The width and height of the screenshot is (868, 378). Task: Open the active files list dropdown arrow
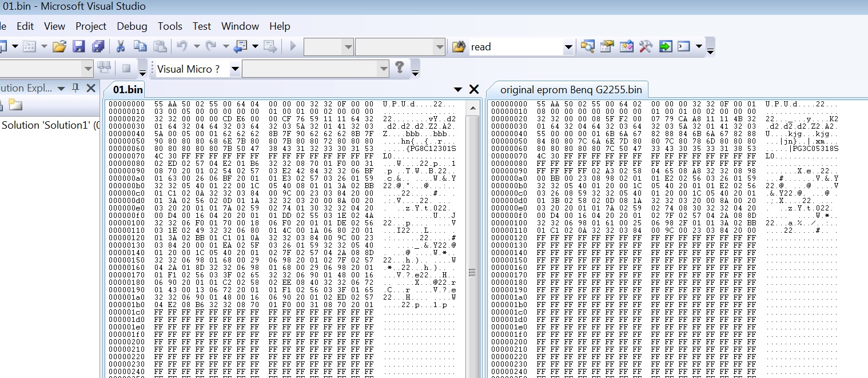457,90
